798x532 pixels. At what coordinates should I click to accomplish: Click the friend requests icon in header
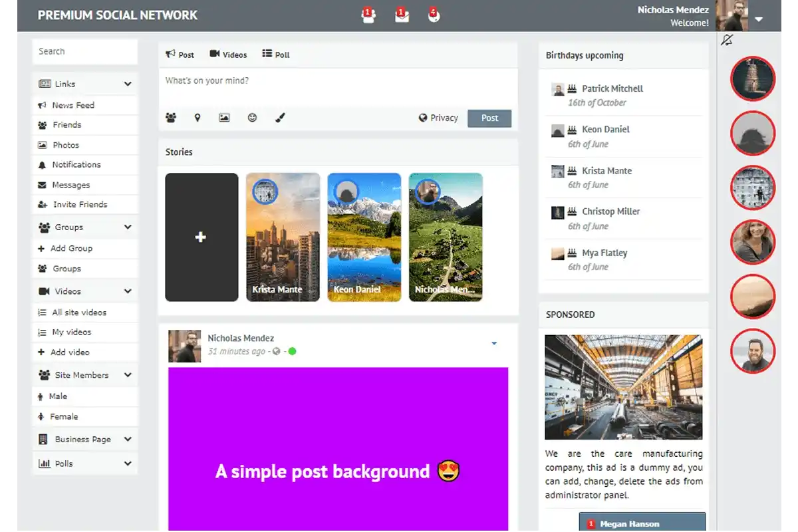pos(368,16)
